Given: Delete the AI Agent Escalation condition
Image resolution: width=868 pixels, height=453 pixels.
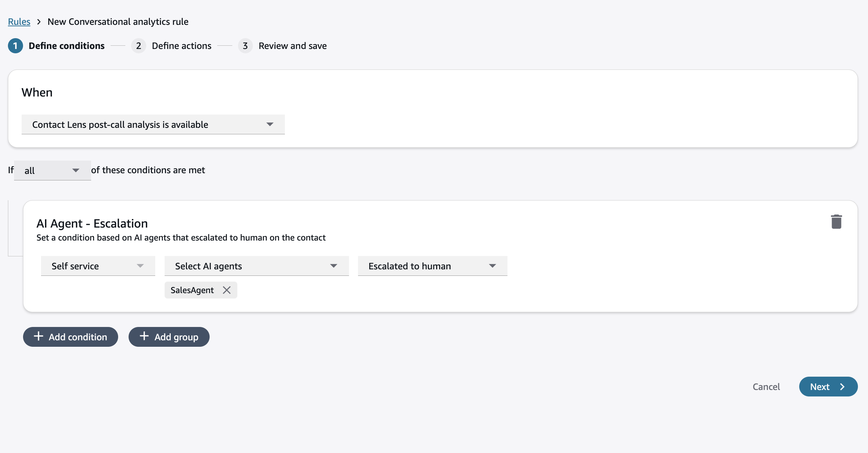Looking at the screenshot, I should (836, 222).
